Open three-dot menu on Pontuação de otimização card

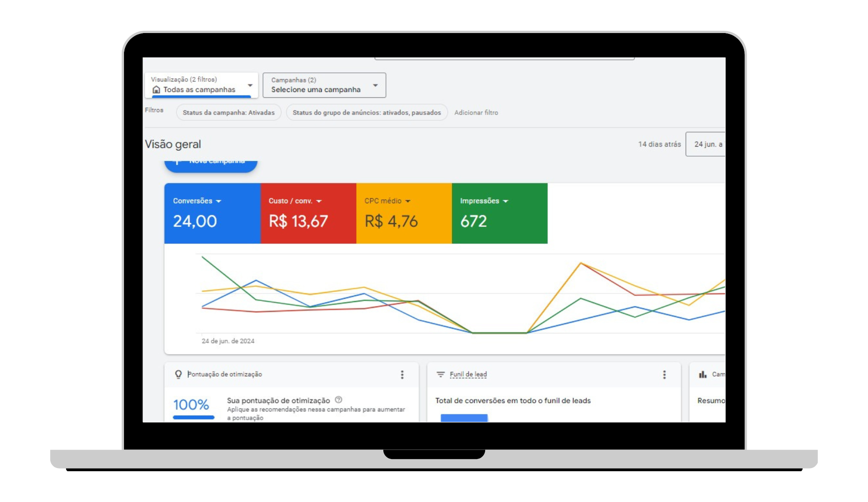pos(402,374)
